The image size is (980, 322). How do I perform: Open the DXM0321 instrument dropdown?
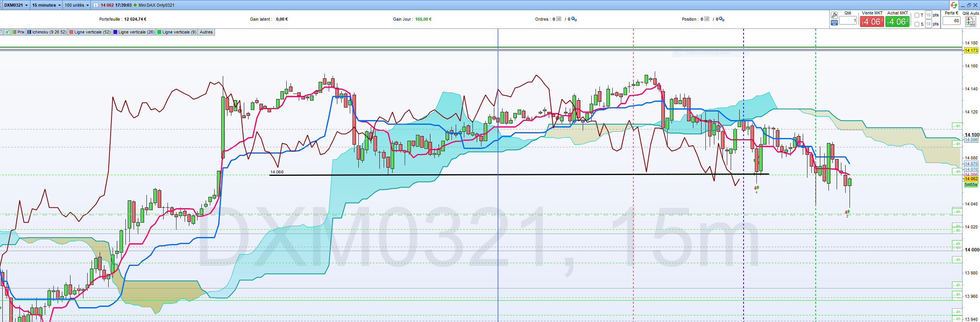(16, 5)
